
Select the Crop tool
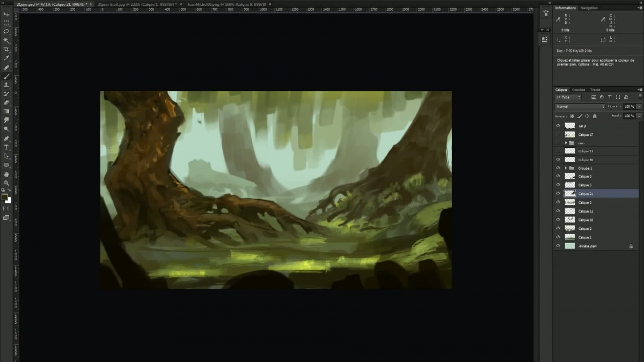click(6, 49)
